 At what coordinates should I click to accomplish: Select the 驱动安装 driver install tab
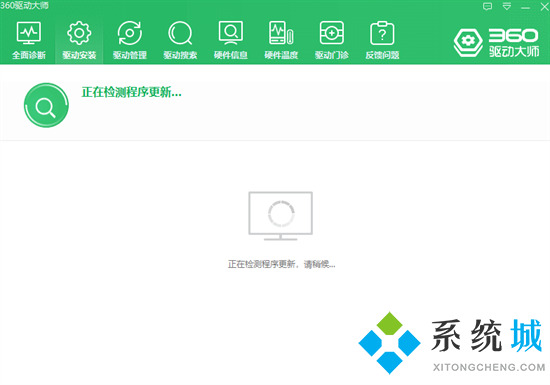pyautogui.click(x=79, y=40)
